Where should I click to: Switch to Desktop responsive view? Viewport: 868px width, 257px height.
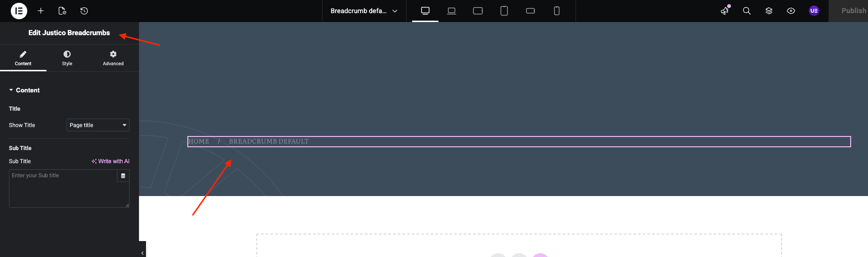(x=425, y=11)
